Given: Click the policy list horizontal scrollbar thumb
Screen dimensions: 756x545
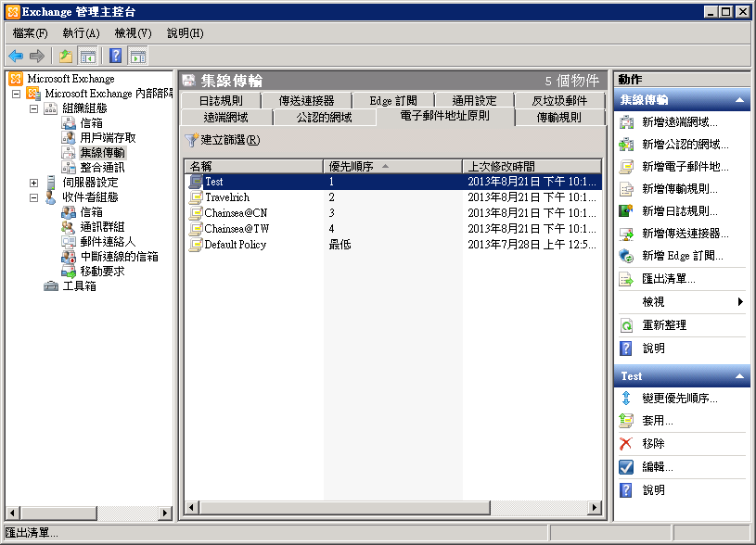Looking at the screenshot, I should [345, 507].
